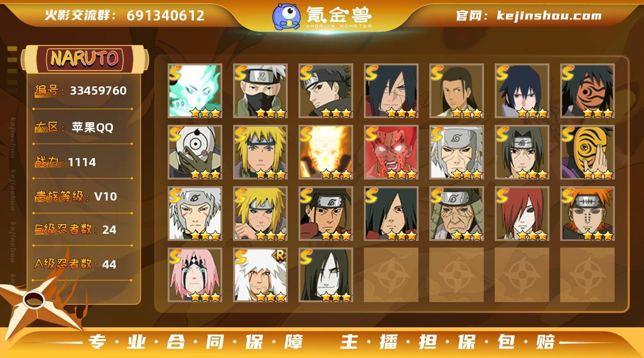Select the white-haired Jiraiya portrait with R badge
The height and width of the screenshot is (358, 644).
click(x=261, y=275)
